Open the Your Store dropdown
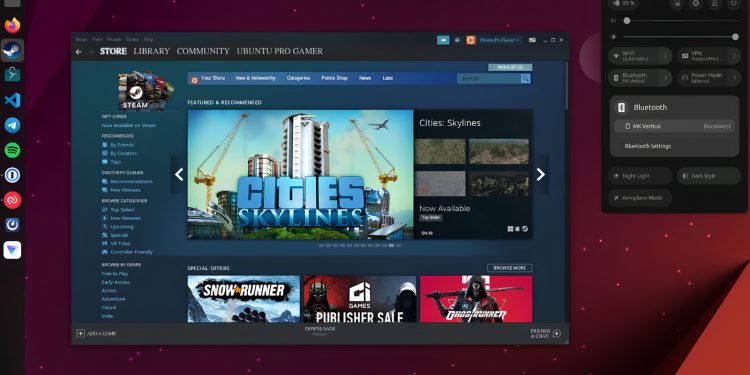Viewport: 750px width, 375px height. 213,78
